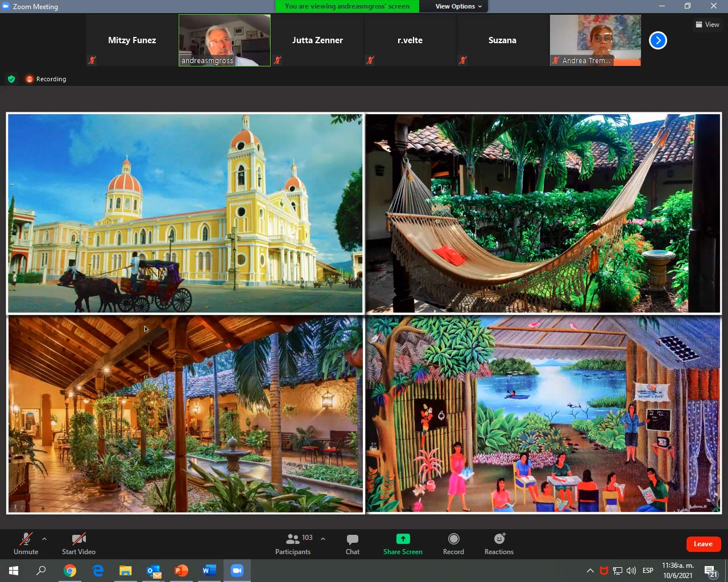Expand participants options arrow
Image resolution: width=728 pixels, height=582 pixels.
(x=323, y=539)
